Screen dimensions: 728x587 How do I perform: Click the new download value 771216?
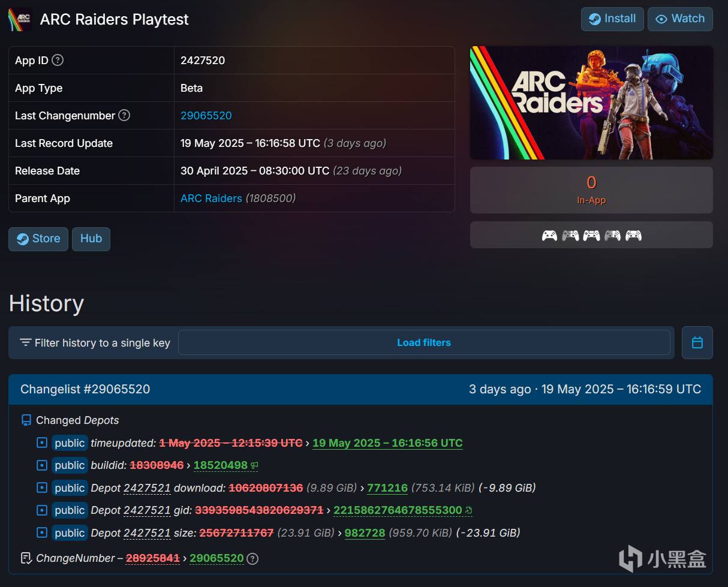point(387,488)
